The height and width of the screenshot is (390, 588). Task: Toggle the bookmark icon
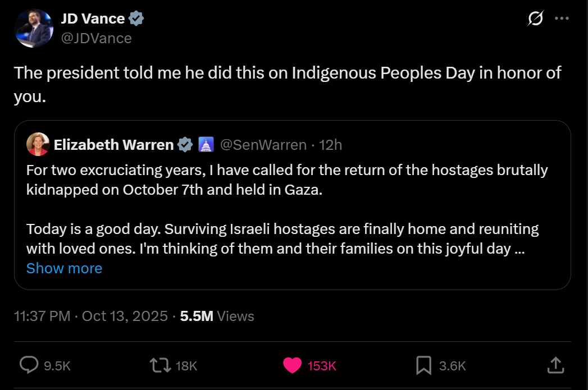[423, 365]
